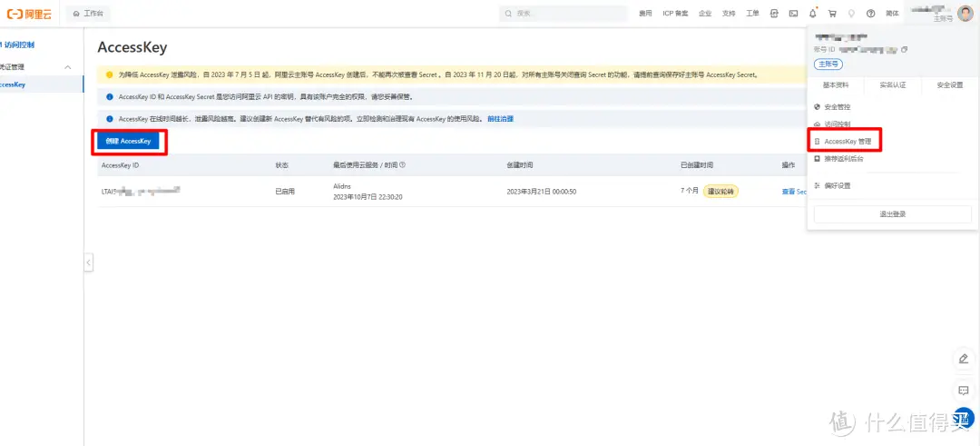
Task: Switch language via 简体 option
Action: point(893,13)
